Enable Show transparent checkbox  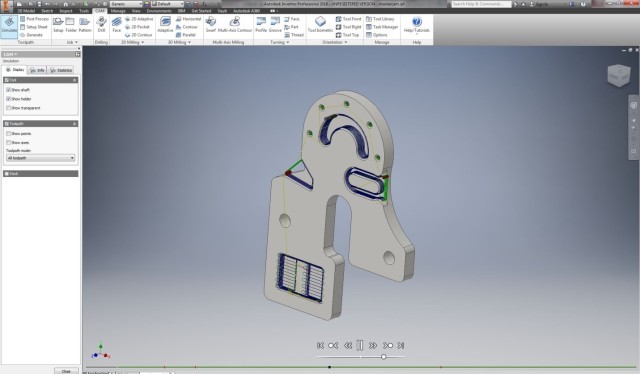9,108
